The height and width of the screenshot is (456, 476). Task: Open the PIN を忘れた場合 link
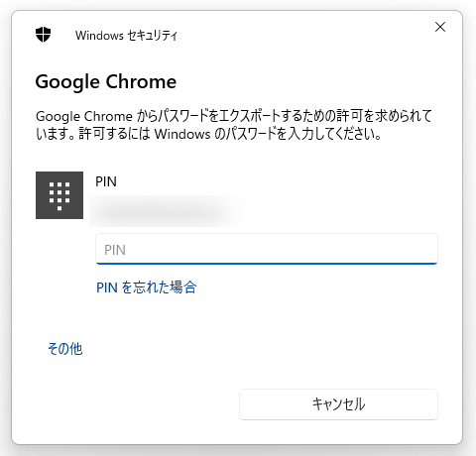147,287
